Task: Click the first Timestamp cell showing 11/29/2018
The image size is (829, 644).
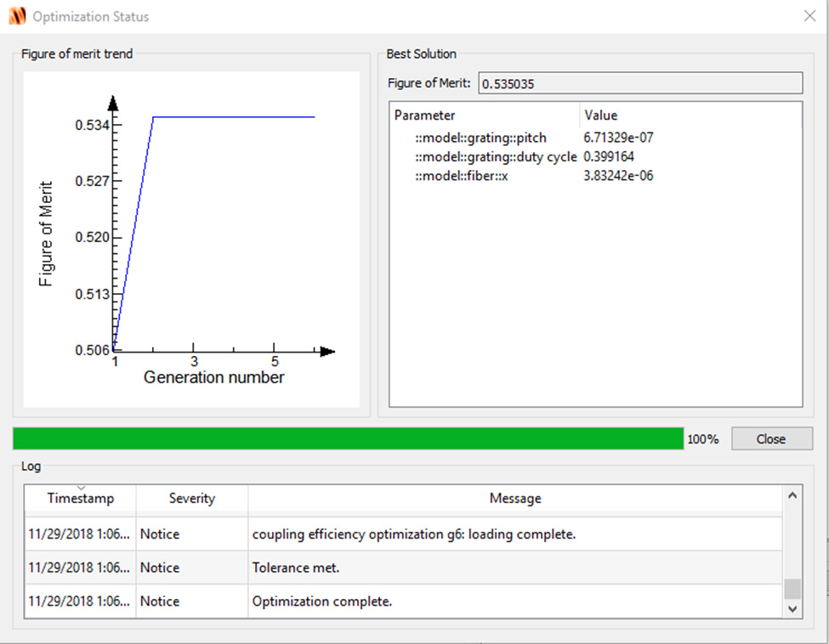Action: (x=80, y=534)
